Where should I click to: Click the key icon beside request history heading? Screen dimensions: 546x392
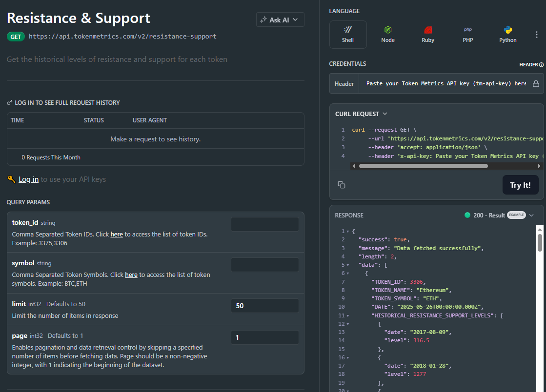coord(9,102)
